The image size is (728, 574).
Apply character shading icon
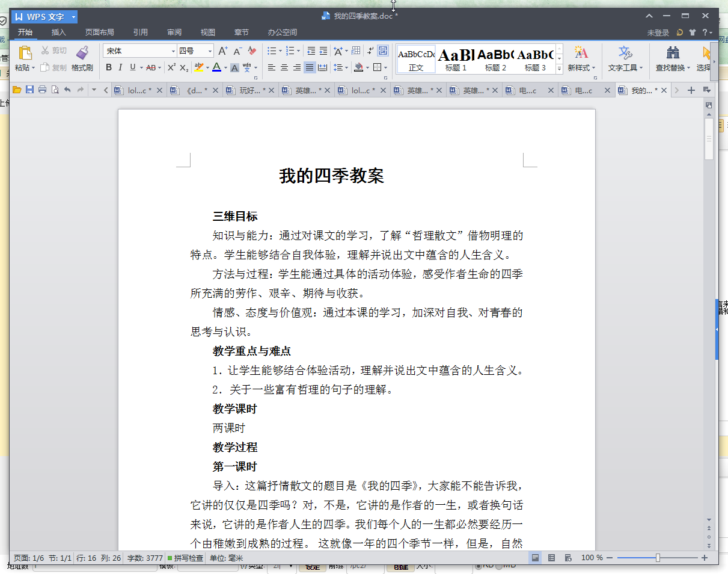tap(235, 67)
